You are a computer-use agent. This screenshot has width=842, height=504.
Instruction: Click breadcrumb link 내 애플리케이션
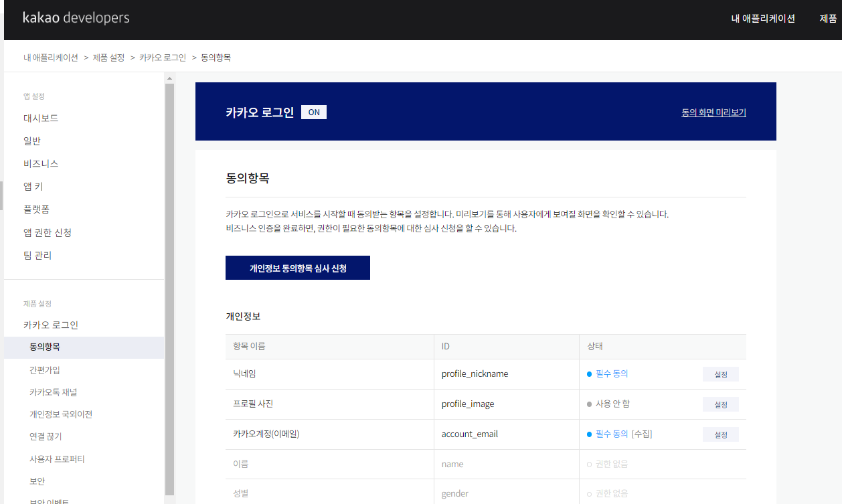point(51,58)
